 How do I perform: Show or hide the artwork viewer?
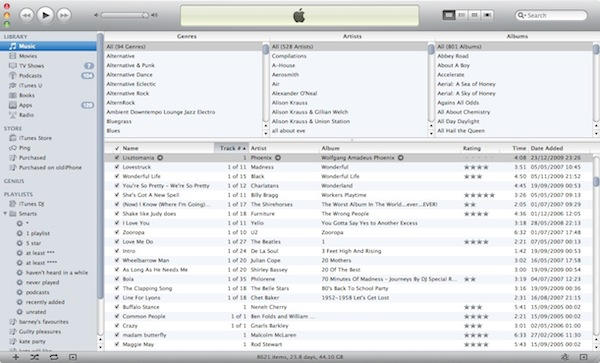pyautogui.click(x=73, y=357)
